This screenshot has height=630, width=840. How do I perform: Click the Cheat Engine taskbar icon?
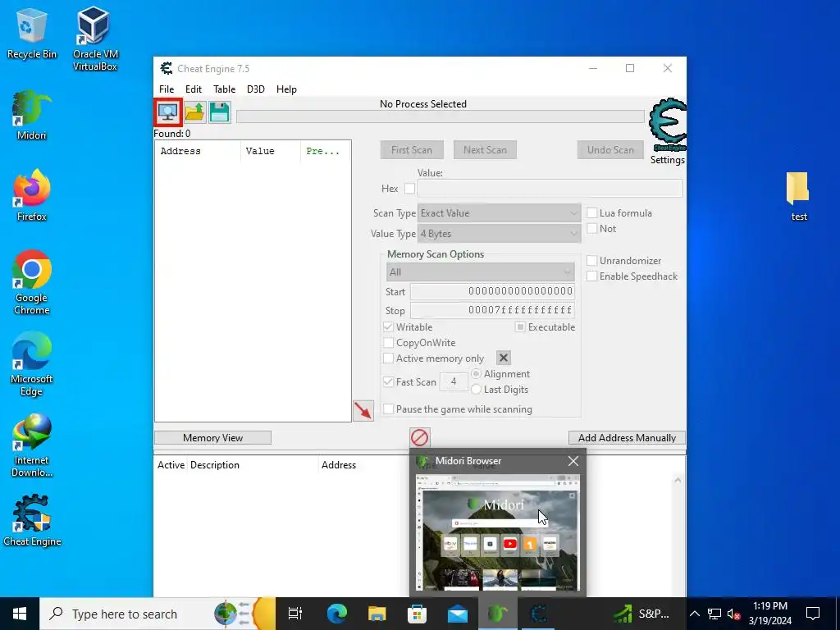(538, 614)
